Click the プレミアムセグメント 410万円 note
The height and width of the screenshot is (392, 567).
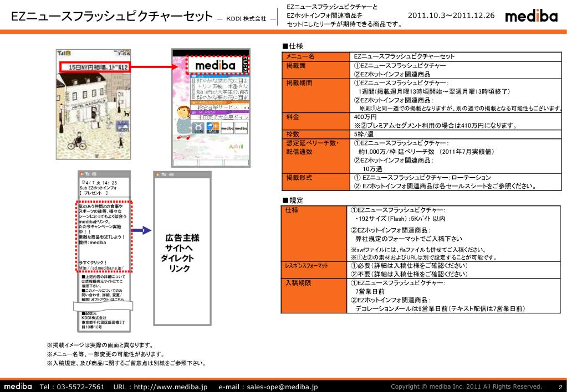(x=436, y=125)
